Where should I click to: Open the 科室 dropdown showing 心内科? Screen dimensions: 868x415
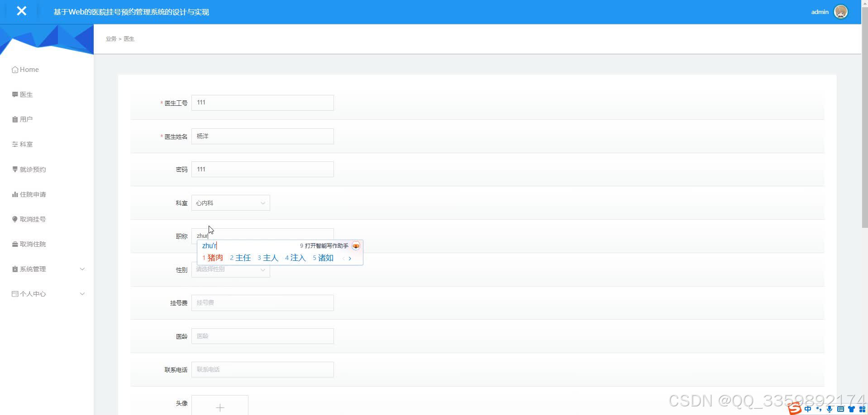(x=231, y=203)
